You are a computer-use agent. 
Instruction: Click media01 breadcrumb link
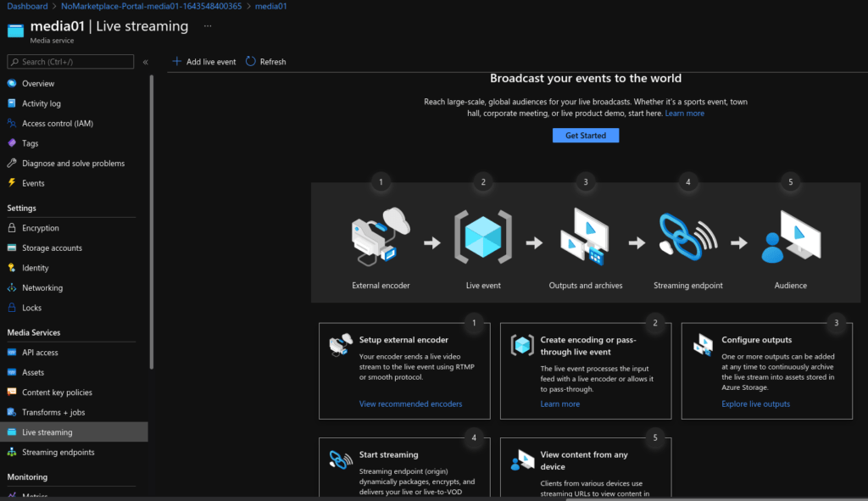click(x=270, y=6)
